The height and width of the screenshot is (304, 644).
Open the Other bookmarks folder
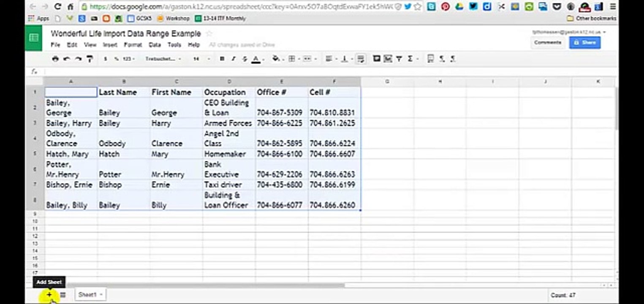coord(591,19)
